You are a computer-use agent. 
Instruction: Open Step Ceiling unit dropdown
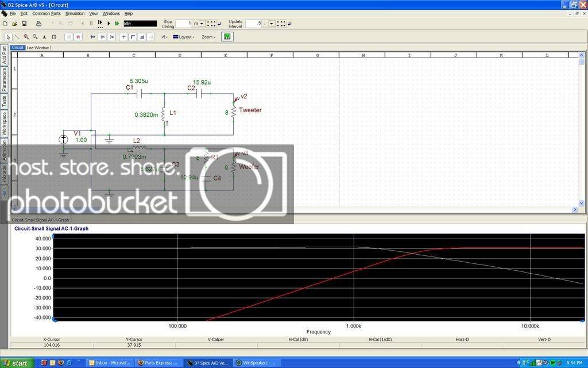(202, 24)
